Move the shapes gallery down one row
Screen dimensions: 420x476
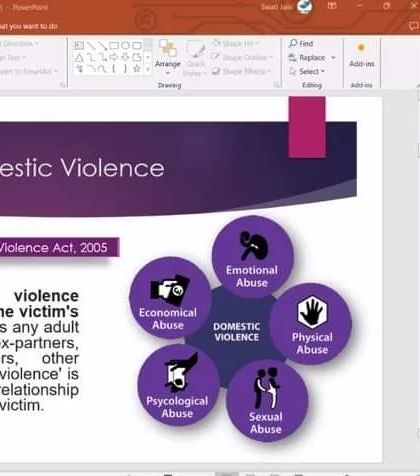pyautogui.click(x=148, y=57)
